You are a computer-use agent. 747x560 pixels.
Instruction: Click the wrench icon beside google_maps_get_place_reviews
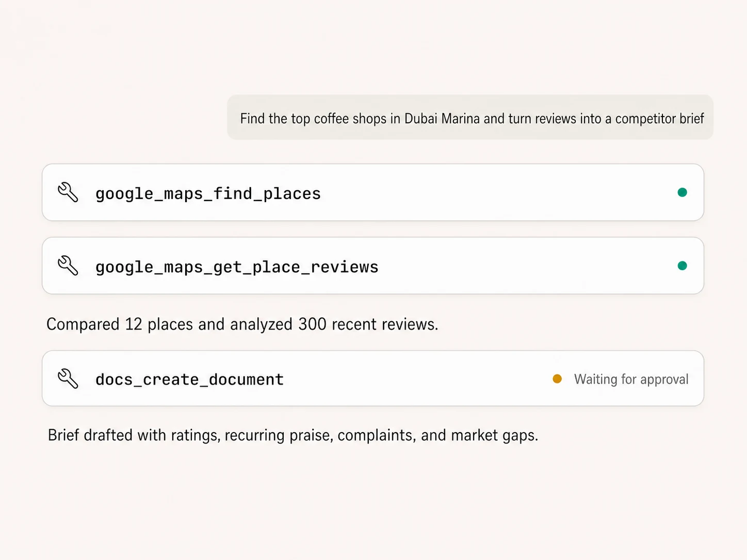(x=68, y=266)
